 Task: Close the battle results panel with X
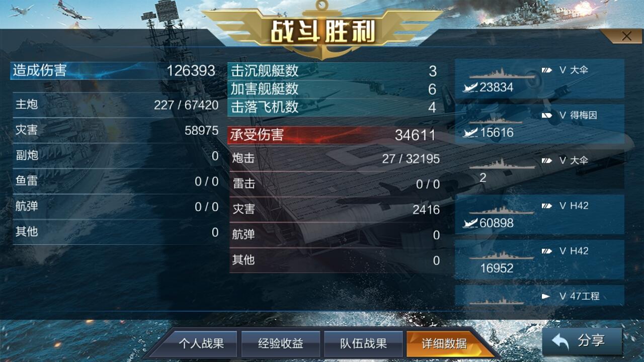point(626,36)
